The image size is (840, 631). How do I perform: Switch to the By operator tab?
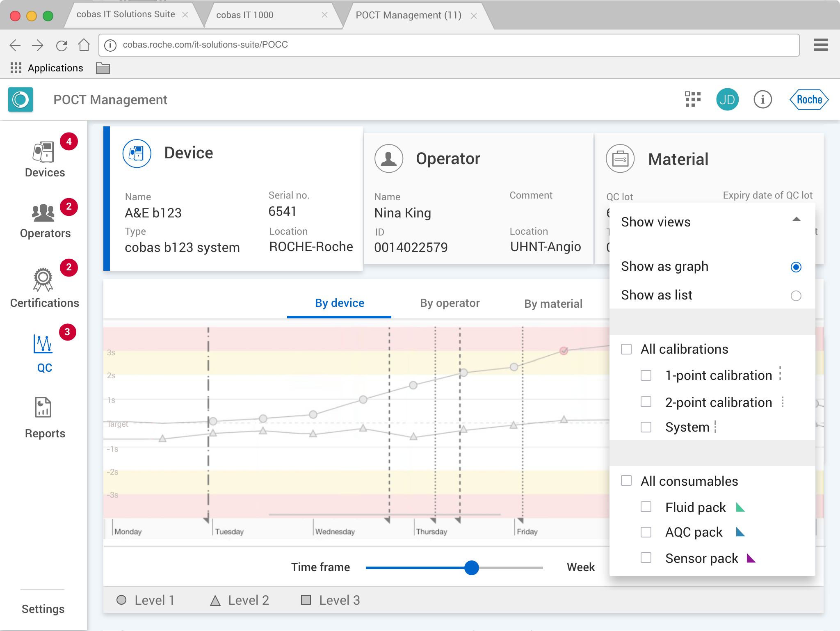coord(450,303)
